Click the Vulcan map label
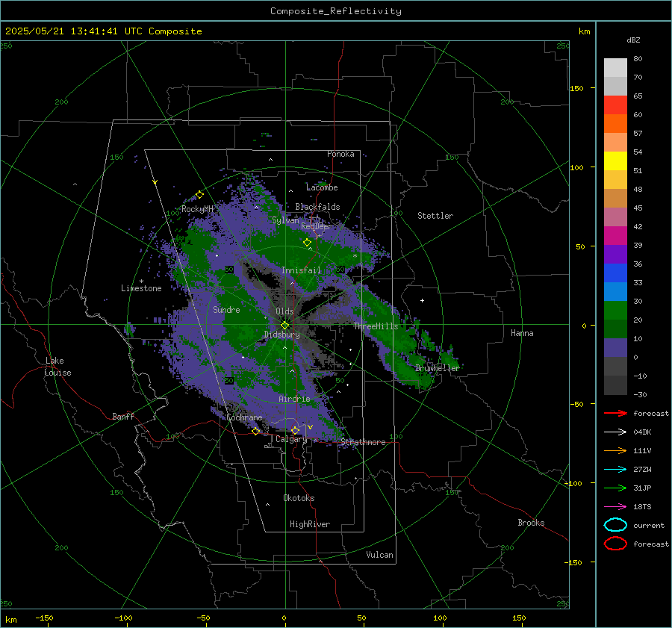Screen dimensions: 672x628 pyautogui.click(x=379, y=555)
